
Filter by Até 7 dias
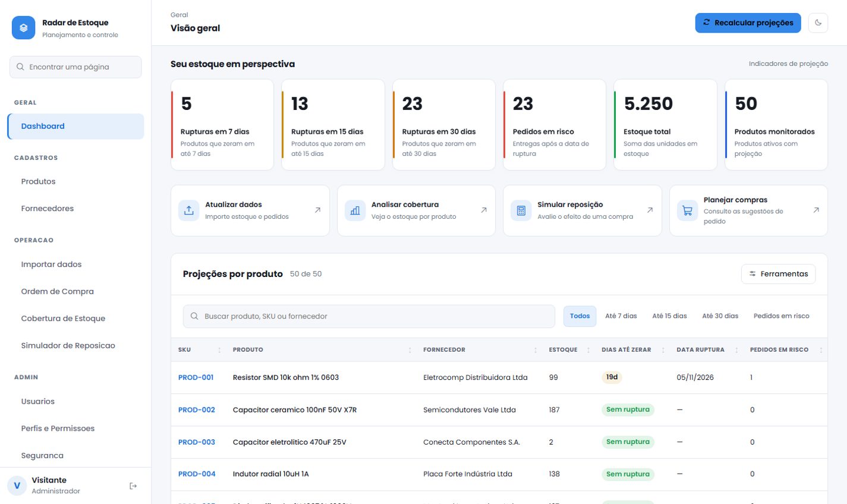(621, 316)
